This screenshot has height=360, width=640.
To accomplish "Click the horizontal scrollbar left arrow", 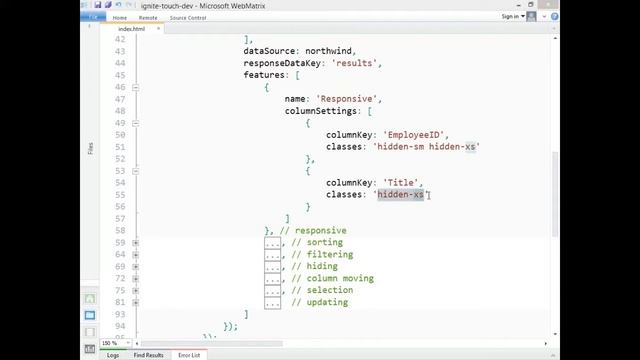I will pos(137,344).
